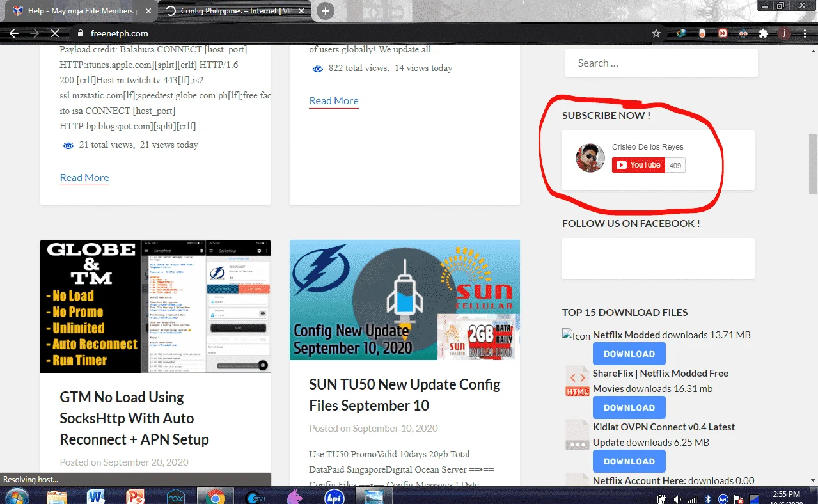Click the network signal tray icon
818x504 pixels.
click(693, 499)
